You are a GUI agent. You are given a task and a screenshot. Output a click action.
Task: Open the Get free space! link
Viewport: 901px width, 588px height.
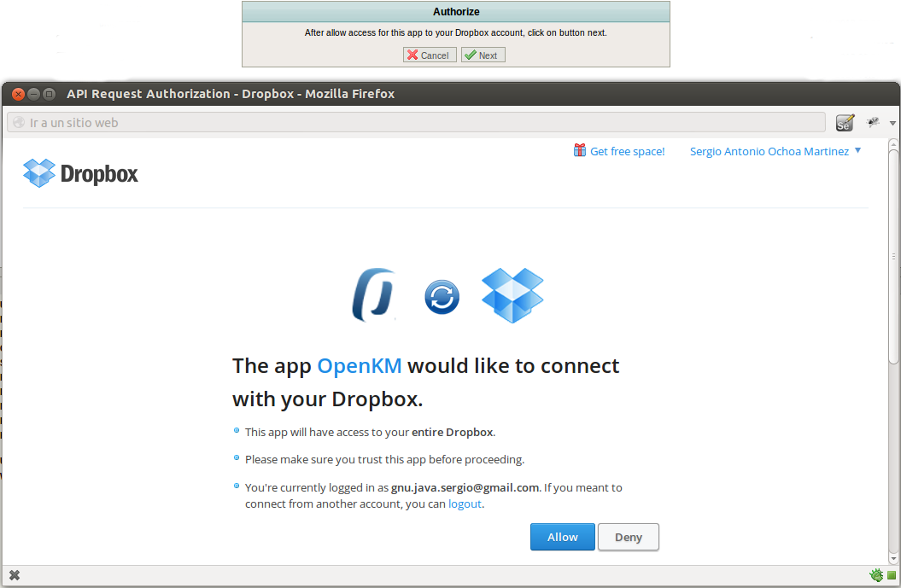point(627,152)
